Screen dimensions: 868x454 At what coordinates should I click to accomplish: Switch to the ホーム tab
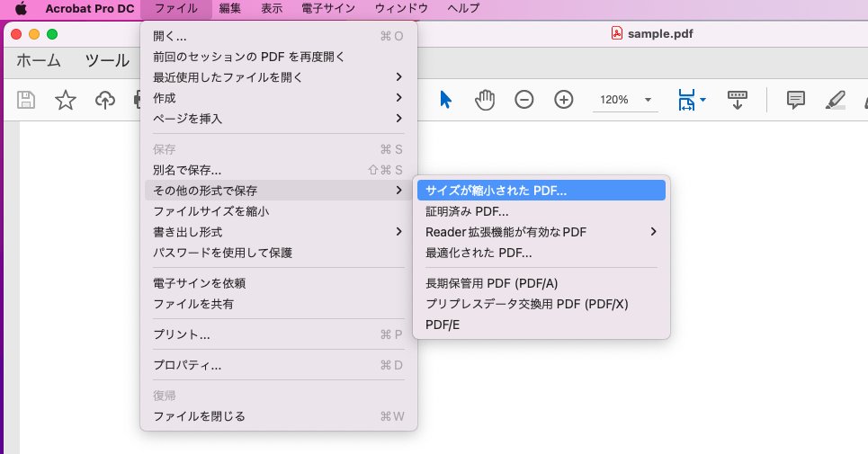tap(38, 60)
